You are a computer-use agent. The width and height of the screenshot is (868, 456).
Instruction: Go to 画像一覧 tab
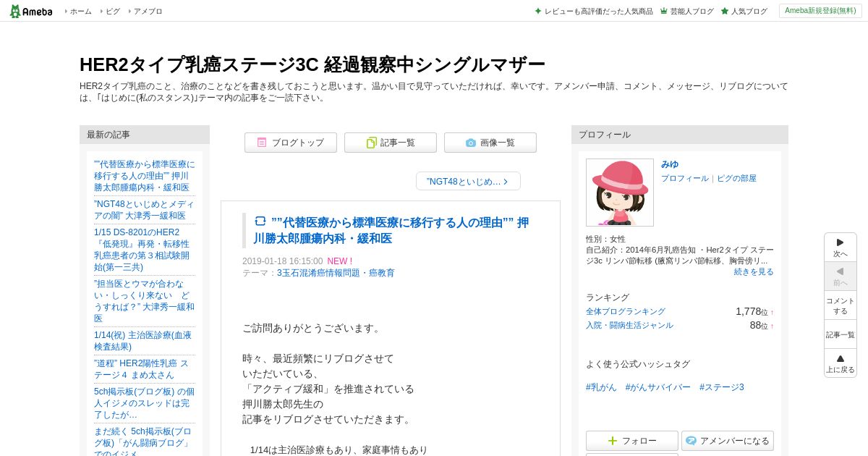(x=490, y=143)
